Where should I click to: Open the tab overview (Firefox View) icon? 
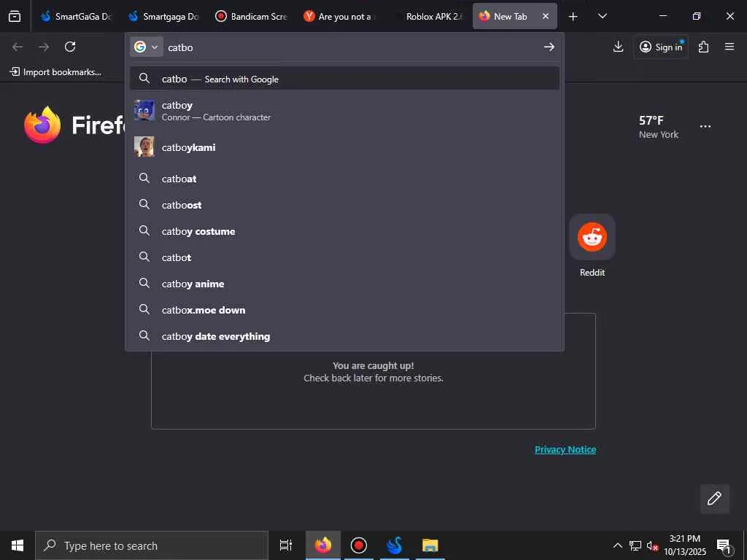coord(15,16)
